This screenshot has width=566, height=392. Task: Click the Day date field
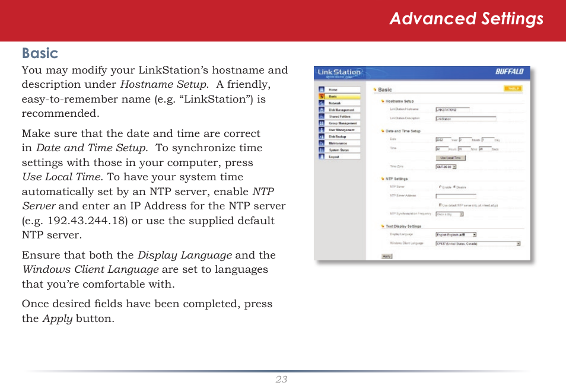click(488, 140)
